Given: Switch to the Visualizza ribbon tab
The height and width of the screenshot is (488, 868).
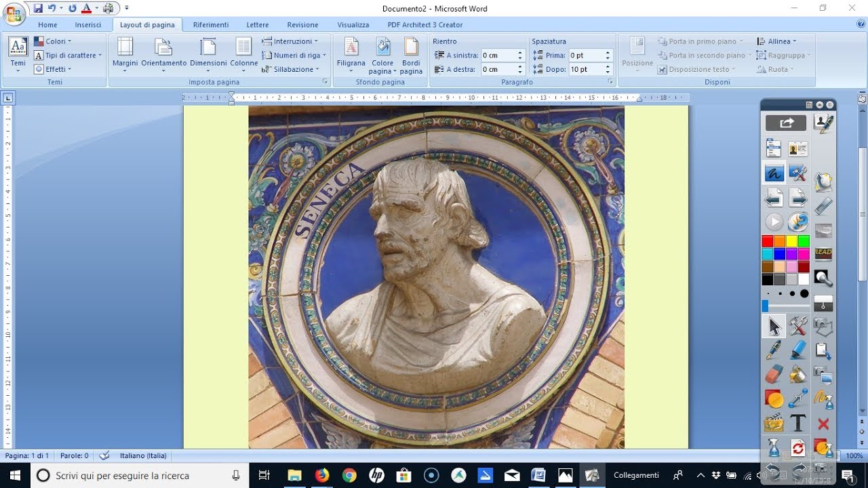Looking at the screenshot, I should click(353, 24).
